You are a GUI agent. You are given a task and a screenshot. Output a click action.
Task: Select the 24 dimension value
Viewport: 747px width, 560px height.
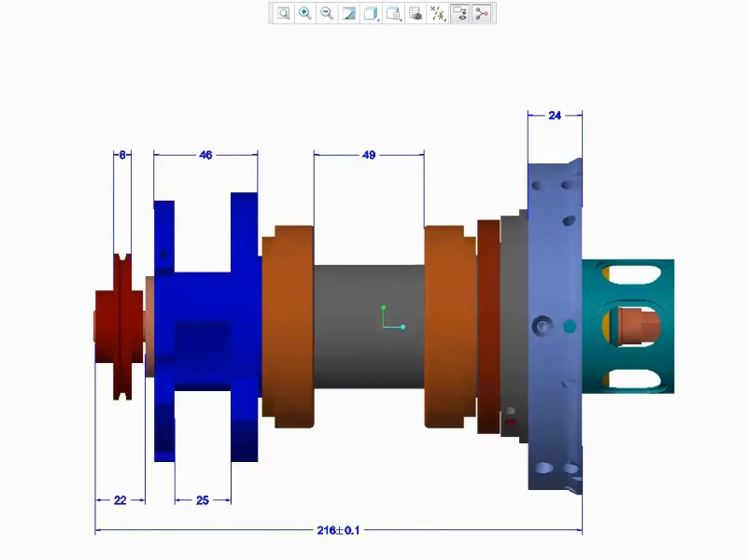click(x=555, y=115)
